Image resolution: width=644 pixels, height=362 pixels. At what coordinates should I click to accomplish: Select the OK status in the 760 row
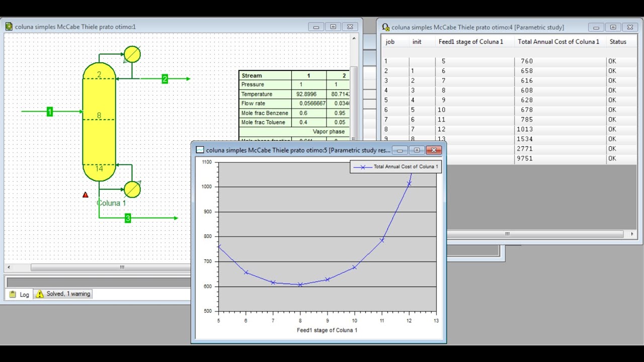click(612, 61)
